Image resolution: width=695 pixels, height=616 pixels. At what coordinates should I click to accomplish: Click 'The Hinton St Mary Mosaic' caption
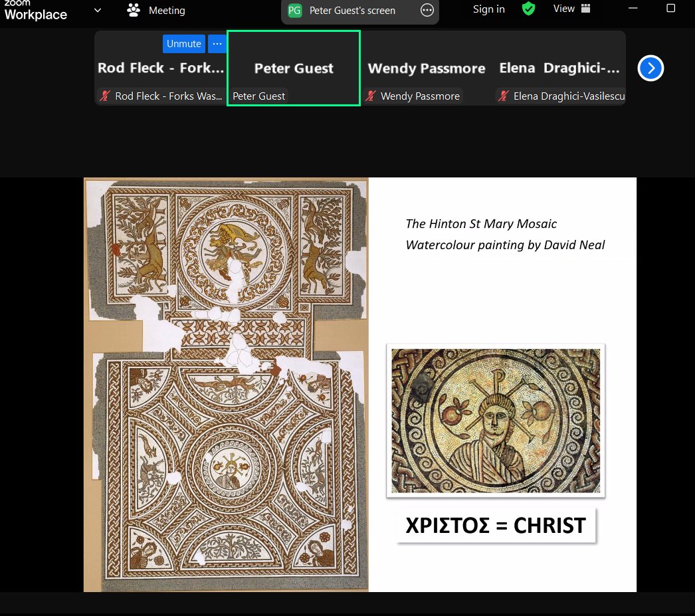tap(481, 224)
